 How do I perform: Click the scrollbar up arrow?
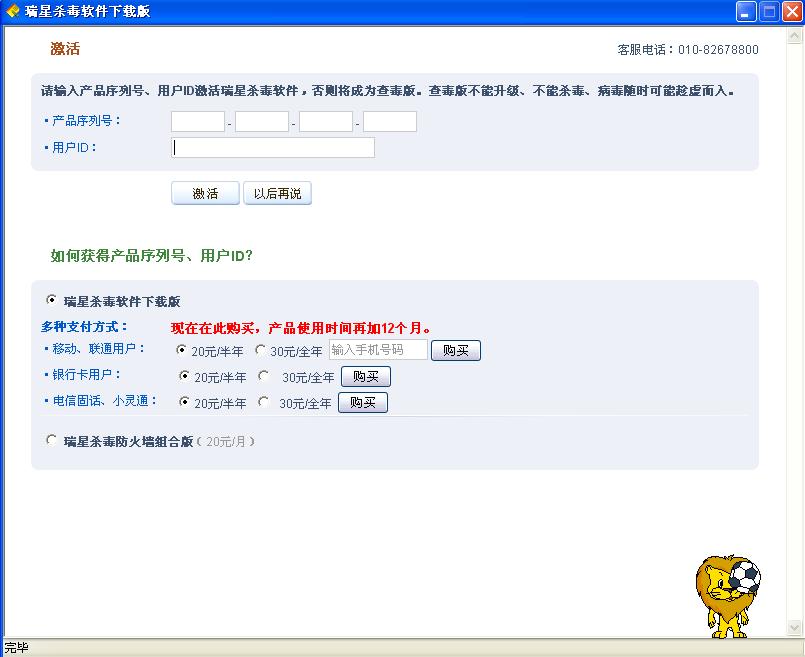coord(794,35)
